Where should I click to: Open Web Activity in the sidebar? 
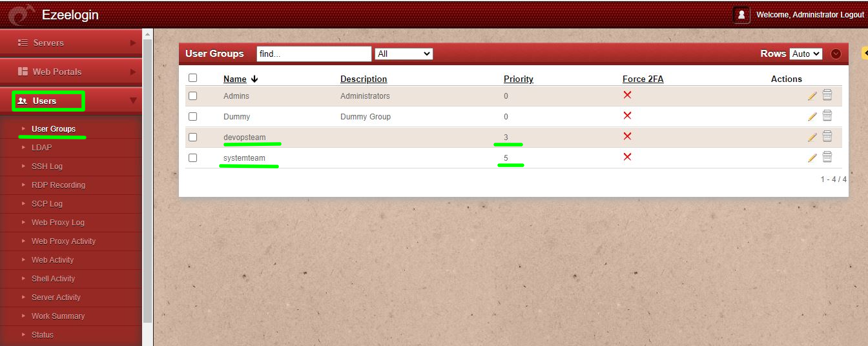52,259
